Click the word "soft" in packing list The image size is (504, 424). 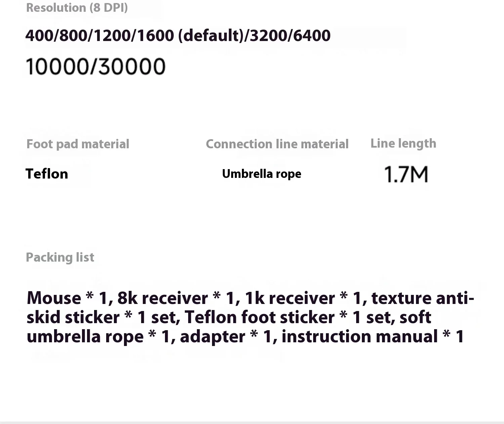(x=415, y=317)
